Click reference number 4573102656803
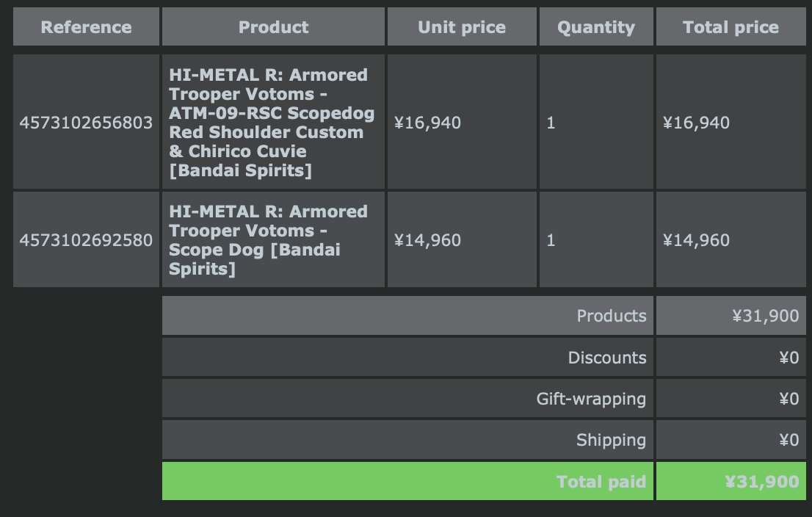This screenshot has height=517, width=812. point(86,123)
